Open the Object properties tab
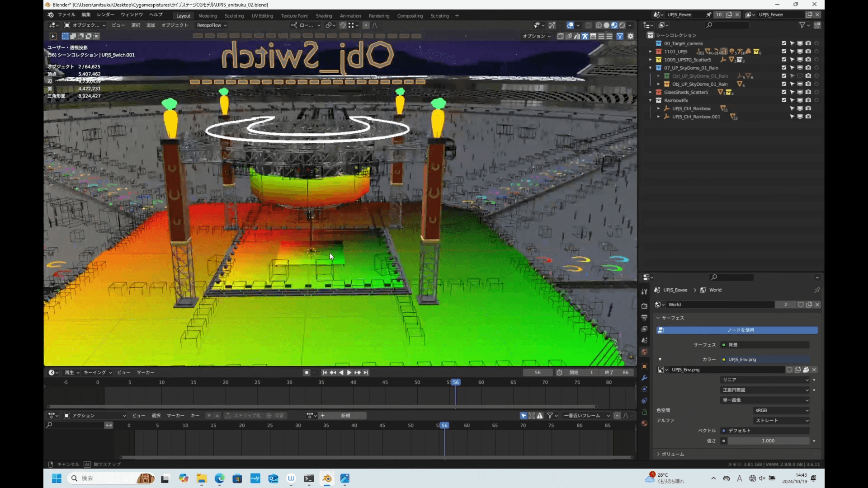This screenshot has width=868, height=488. [x=644, y=366]
